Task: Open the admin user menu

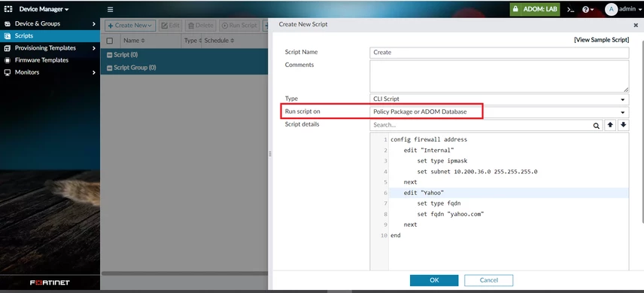Action: (630, 9)
